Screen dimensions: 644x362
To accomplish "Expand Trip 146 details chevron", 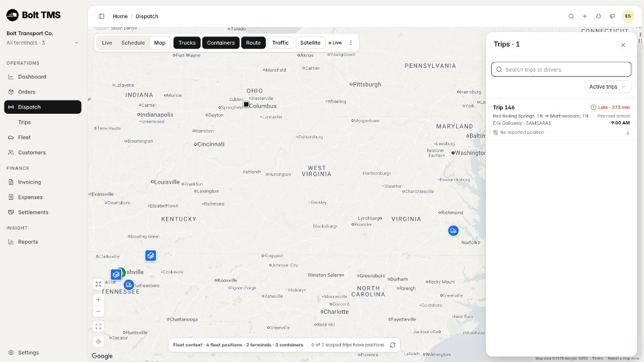I will pos(628,133).
